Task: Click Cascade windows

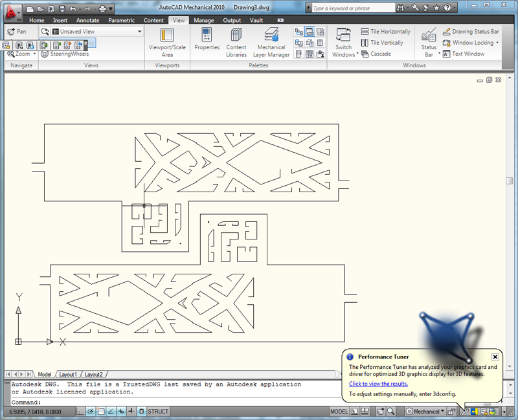Action: [376, 54]
